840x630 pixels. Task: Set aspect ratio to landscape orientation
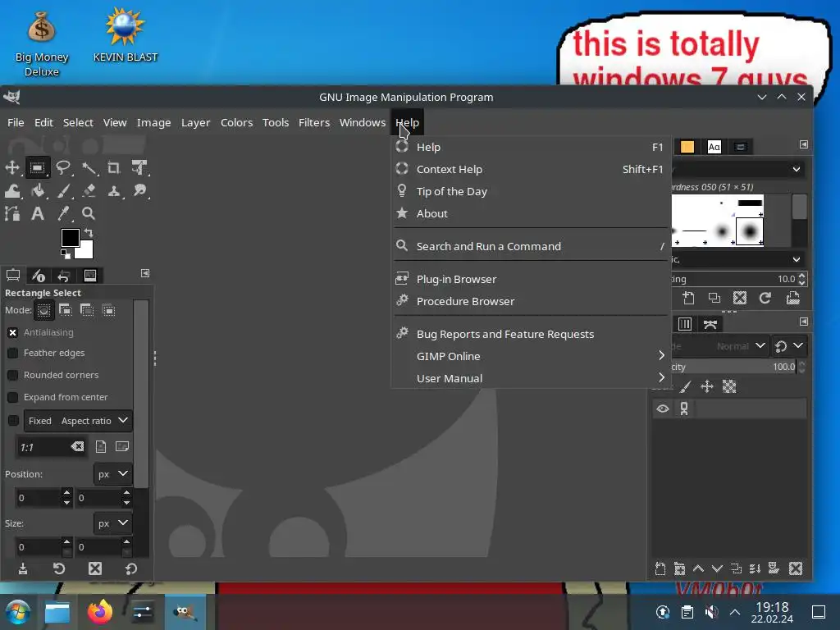pos(122,446)
